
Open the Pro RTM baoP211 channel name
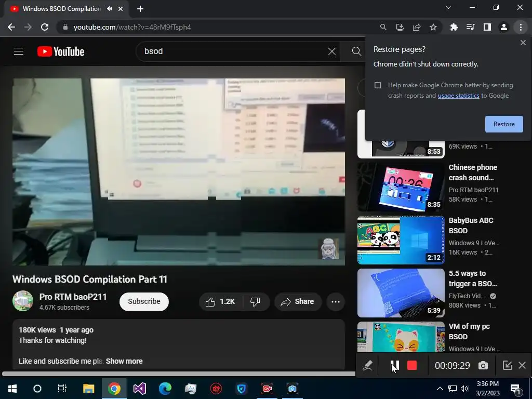(73, 297)
